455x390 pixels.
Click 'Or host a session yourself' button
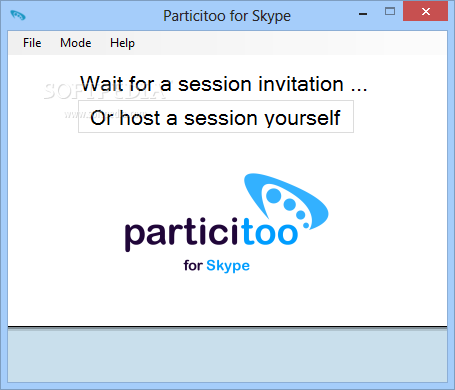tap(216, 117)
